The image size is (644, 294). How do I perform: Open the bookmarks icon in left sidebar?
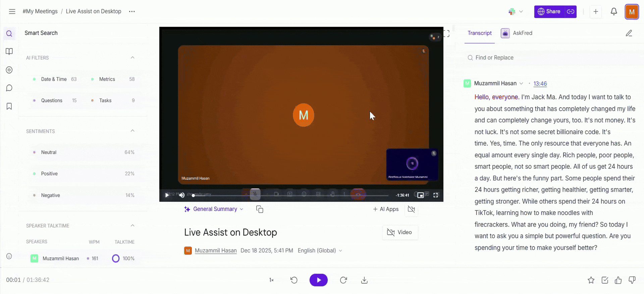point(9,106)
